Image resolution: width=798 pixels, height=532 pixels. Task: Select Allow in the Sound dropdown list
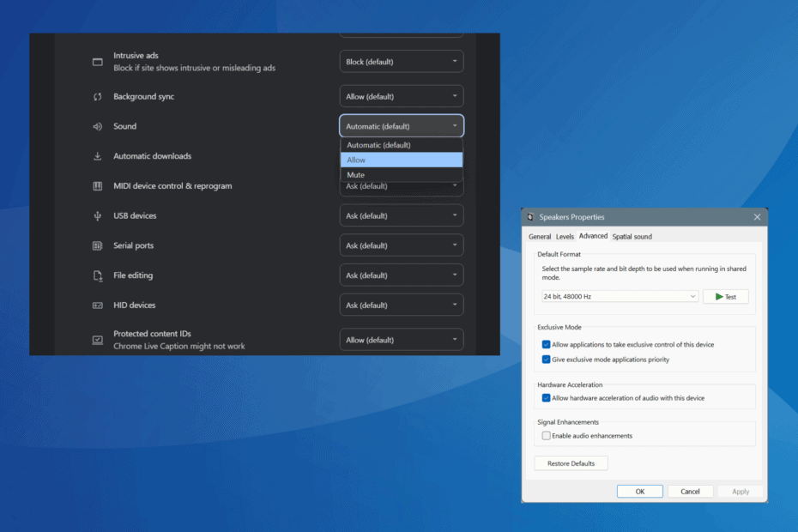pos(401,160)
